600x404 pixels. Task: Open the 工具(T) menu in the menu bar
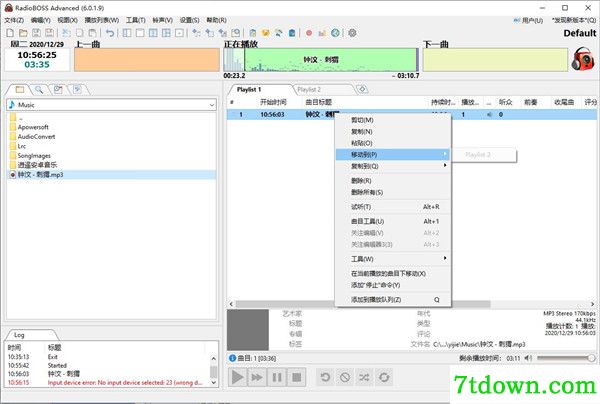[135, 20]
